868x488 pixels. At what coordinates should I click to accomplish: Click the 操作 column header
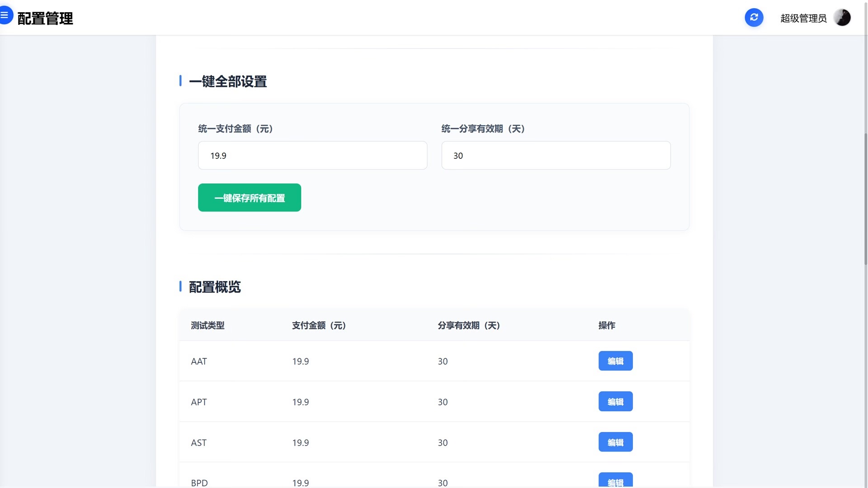606,325
